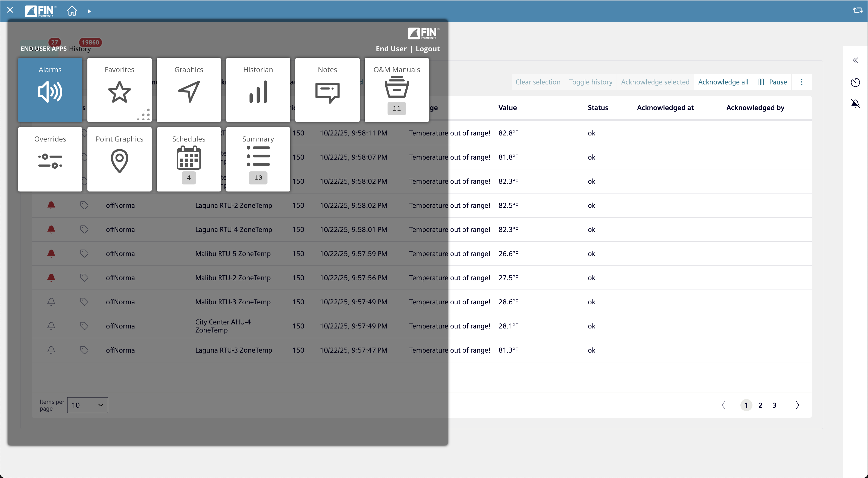Launch the Graphics app tile

pyautogui.click(x=189, y=90)
